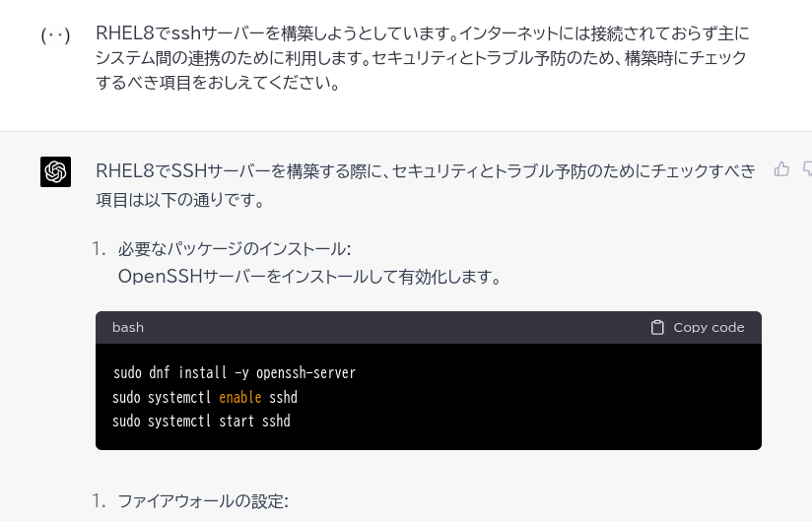Click the text '項目は以下の通りです。'
This screenshot has width=812, height=521.
pyautogui.click(x=180, y=200)
